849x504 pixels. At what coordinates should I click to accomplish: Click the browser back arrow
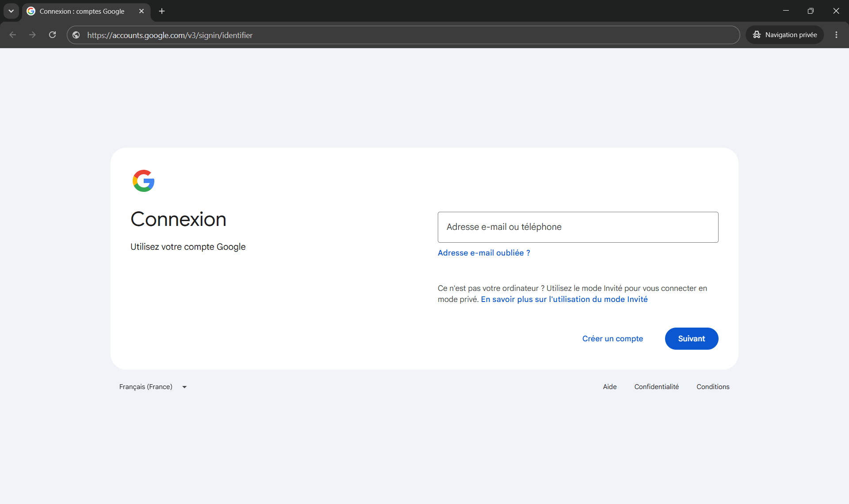[x=12, y=35]
